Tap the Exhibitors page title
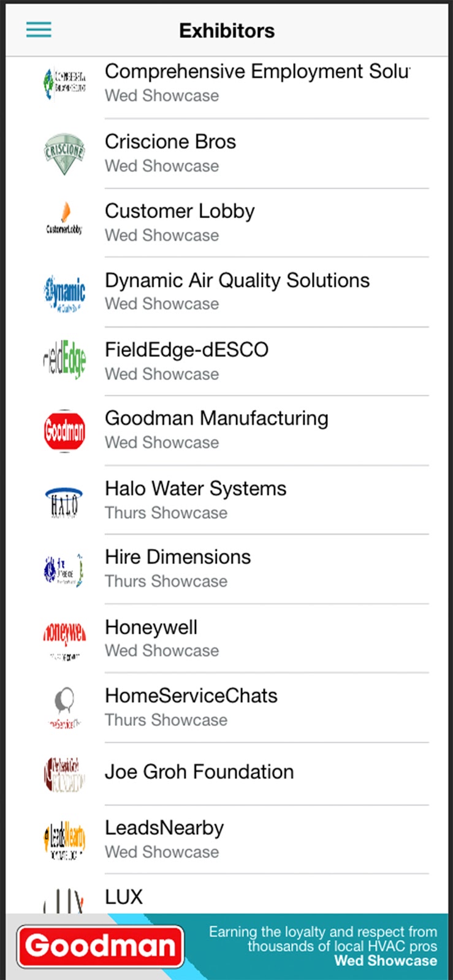This screenshot has height=980, width=453. [227, 31]
